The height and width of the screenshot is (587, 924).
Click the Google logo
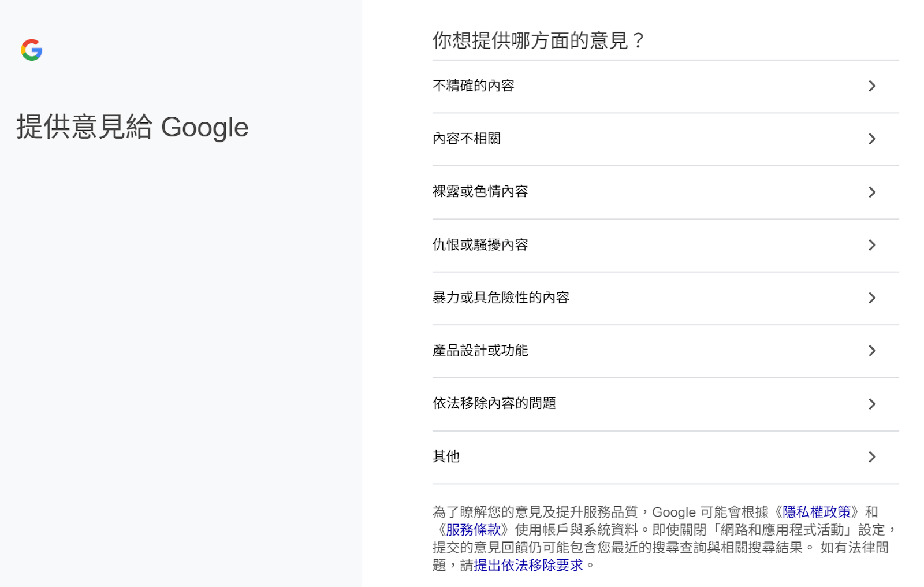32,50
